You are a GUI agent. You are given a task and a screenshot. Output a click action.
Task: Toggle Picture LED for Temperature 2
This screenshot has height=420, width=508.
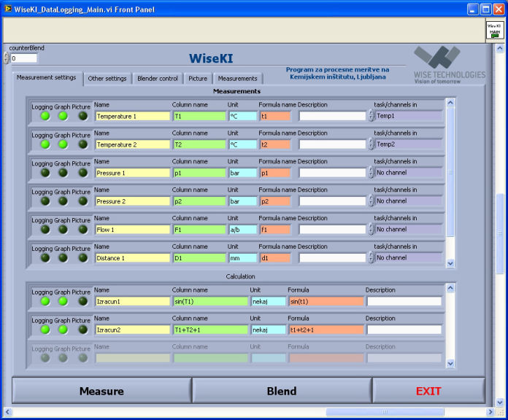[83, 144]
